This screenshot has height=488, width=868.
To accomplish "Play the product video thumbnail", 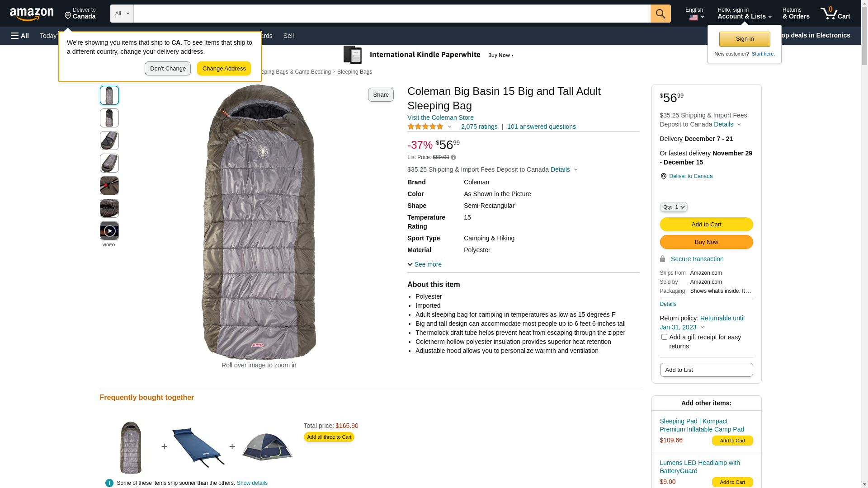I will (109, 231).
